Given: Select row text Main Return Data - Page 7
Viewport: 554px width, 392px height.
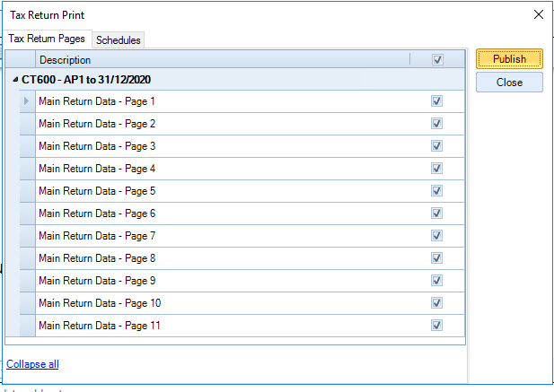Looking at the screenshot, I should tap(97, 236).
